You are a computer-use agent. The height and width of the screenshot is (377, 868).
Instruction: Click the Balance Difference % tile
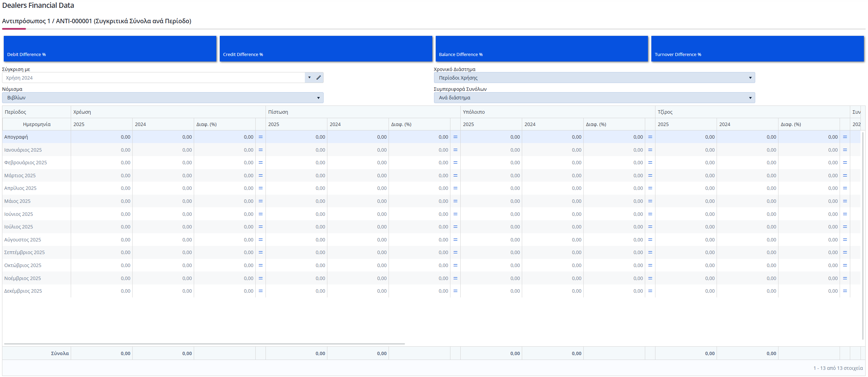point(542,48)
